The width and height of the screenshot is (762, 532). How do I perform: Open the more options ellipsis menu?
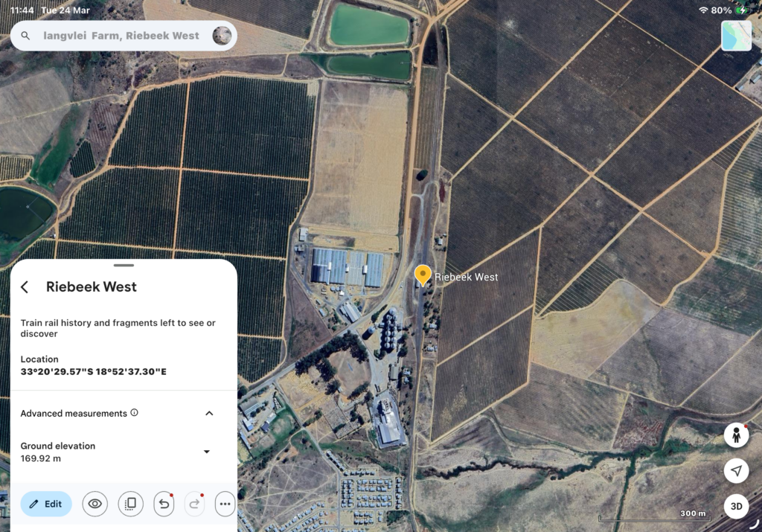225,504
